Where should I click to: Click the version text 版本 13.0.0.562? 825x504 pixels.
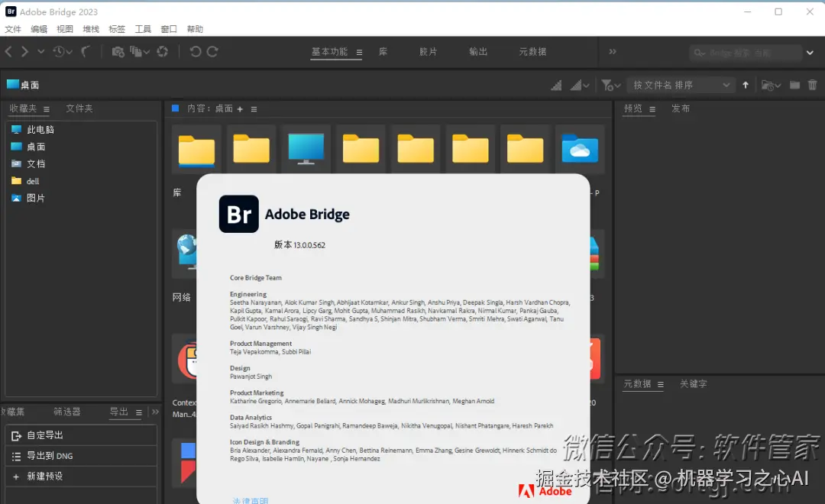click(299, 244)
